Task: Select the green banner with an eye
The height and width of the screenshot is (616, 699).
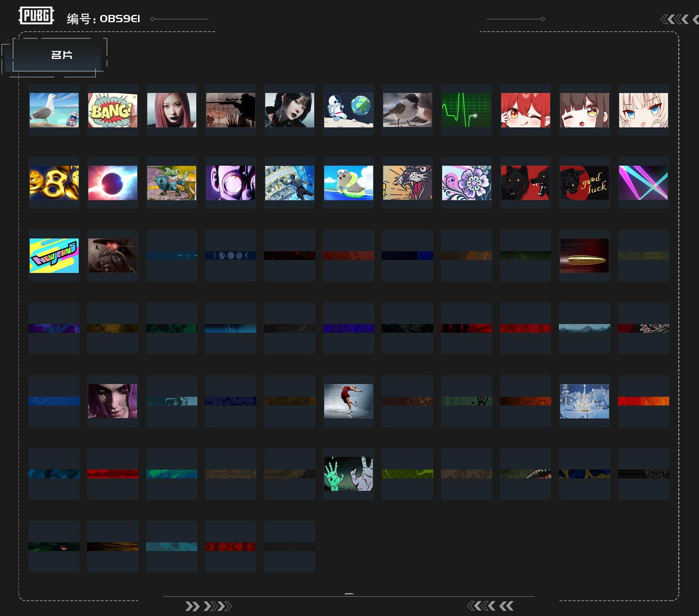Action: tap(54, 547)
